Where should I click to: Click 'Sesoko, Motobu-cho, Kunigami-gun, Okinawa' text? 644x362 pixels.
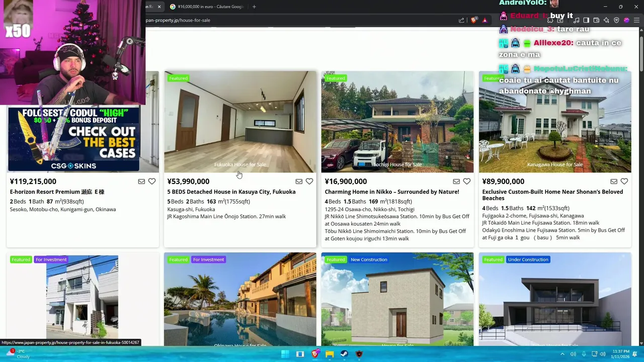(x=63, y=209)
